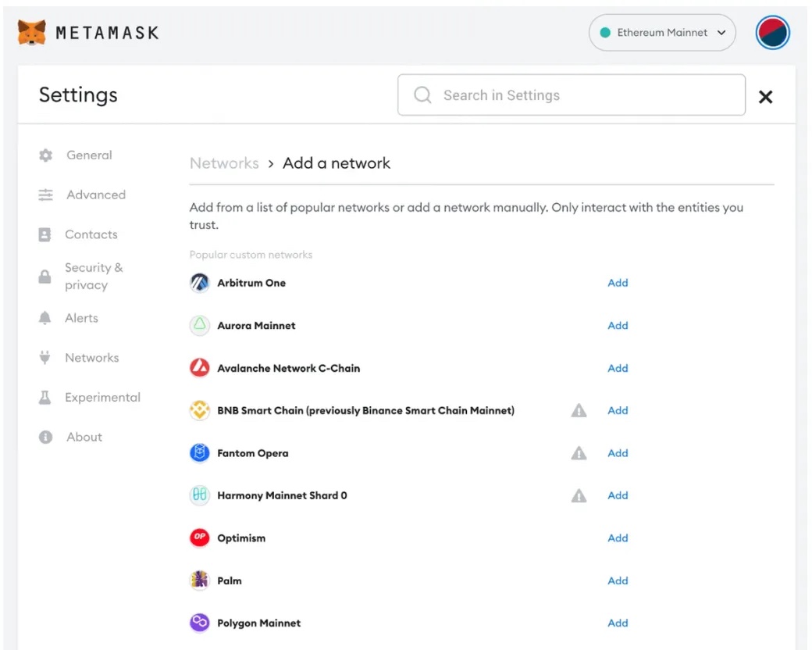Viewport: 812px width, 650px height.
Task: Open the Ethereum Mainnet network dropdown
Action: pyautogui.click(x=662, y=33)
